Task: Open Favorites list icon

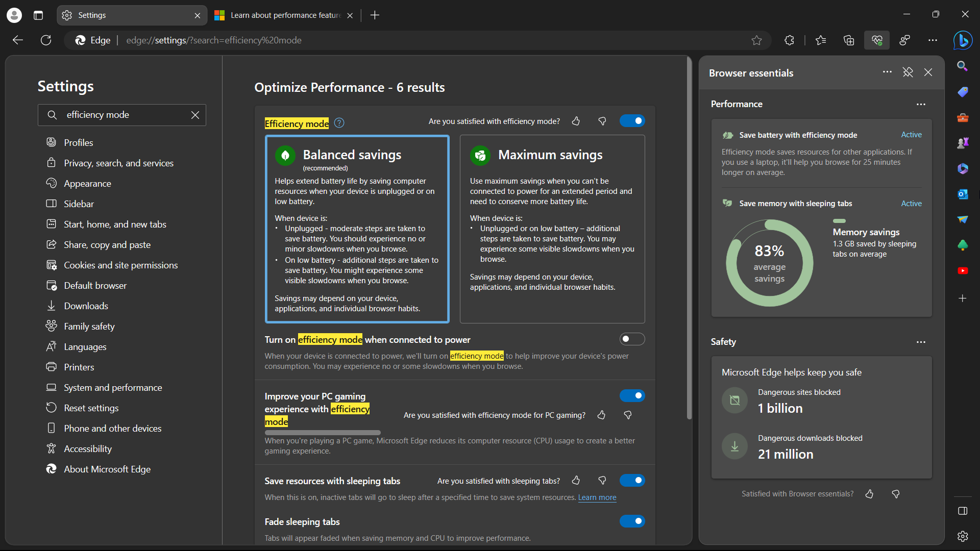Action: [x=821, y=40]
